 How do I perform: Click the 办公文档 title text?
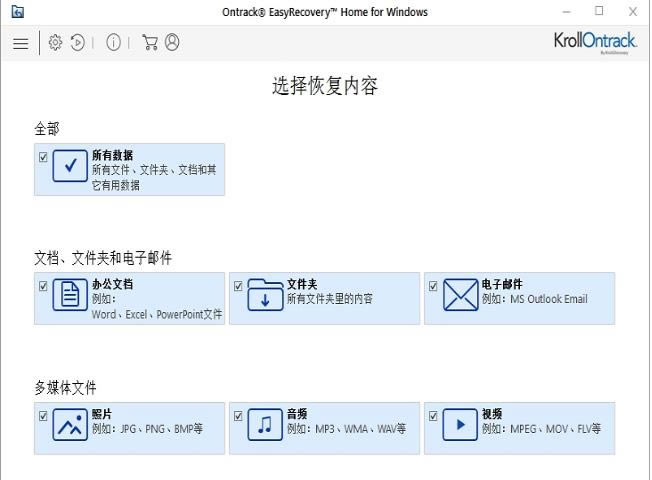click(112, 285)
